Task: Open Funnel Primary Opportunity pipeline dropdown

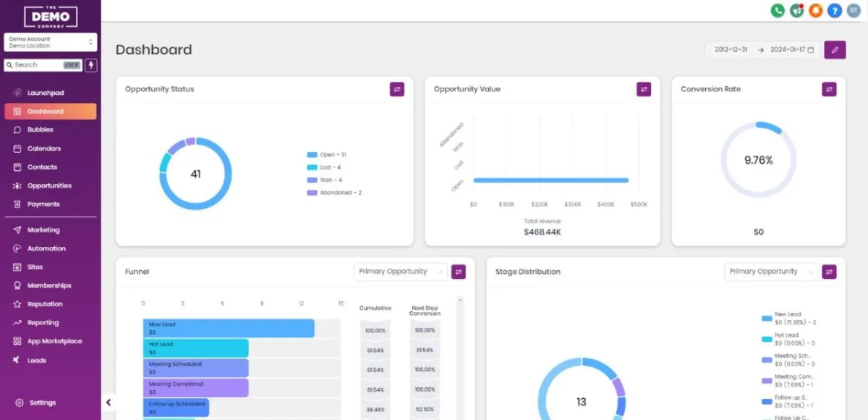Action: [401, 272]
